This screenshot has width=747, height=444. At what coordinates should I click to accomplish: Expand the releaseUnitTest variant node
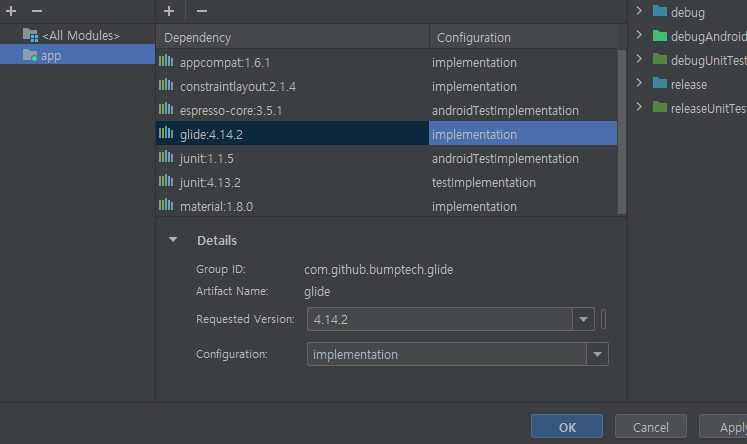click(639, 107)
